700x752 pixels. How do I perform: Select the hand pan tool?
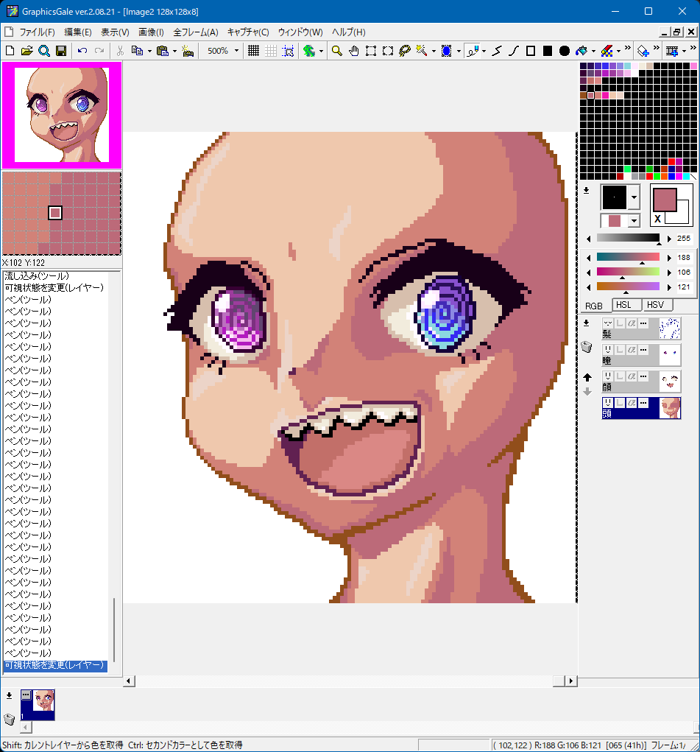(x=353, y=51)
